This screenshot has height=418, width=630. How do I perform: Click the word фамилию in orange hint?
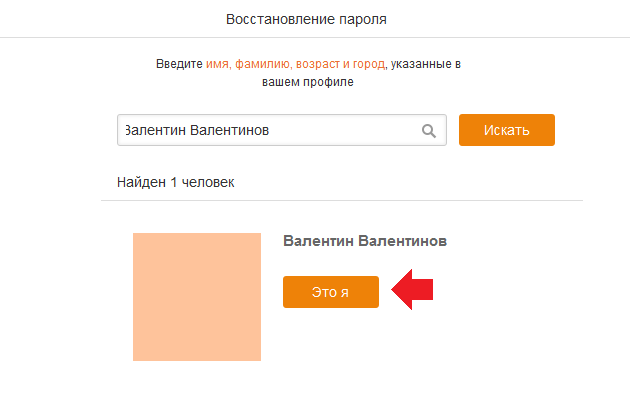[264, 64]
